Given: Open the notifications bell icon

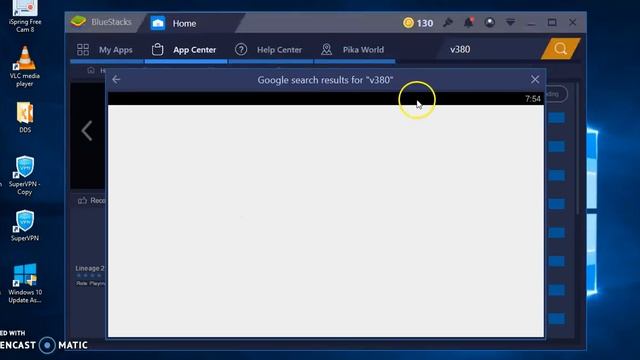Looking at the screenshot, I should (469, 22).
